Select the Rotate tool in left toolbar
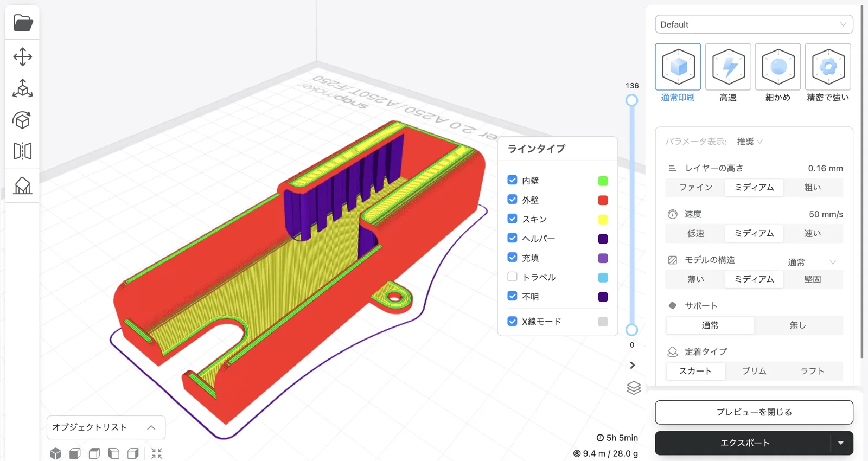 point(23,120)
